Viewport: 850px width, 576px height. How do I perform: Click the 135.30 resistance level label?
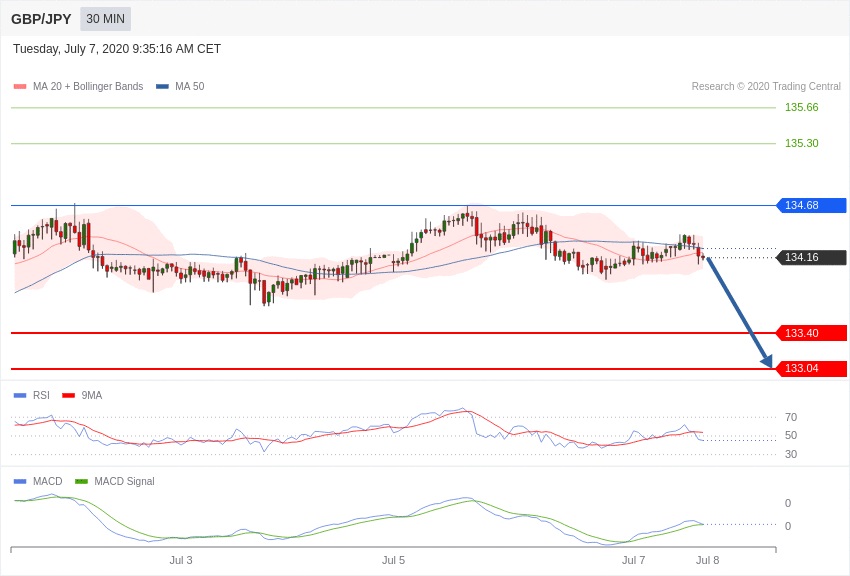(x=801, y=143)
